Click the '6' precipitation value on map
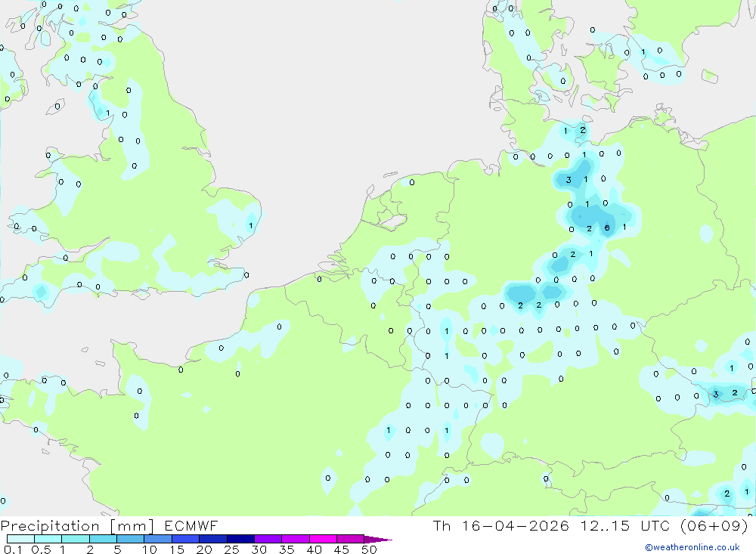Viewport: 756px width, 554px height. pos(606,228)
